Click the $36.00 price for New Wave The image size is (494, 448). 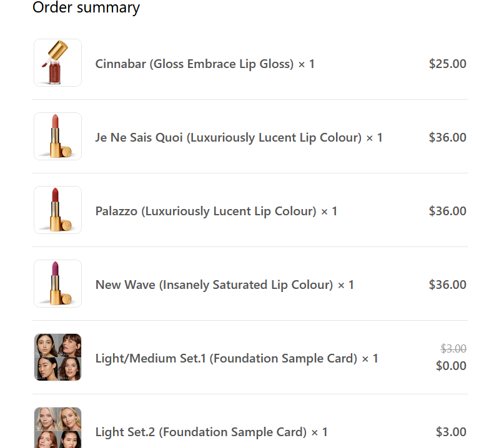pyautogui.click(x=447, y=285)
